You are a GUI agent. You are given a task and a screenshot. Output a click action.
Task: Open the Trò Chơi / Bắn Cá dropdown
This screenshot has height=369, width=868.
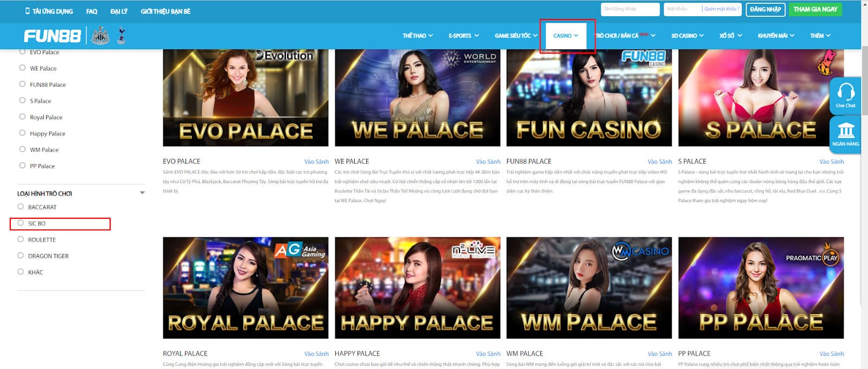[x=625, y=36]
